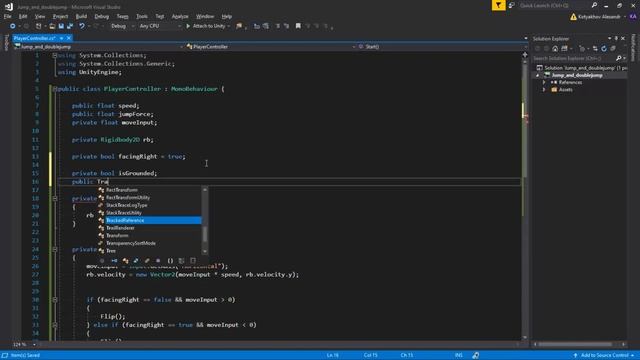Image resolution: width=640 pixels, height=360 pixels.
Task: Click the signed-in account name
Action: (x=599, y=17)
